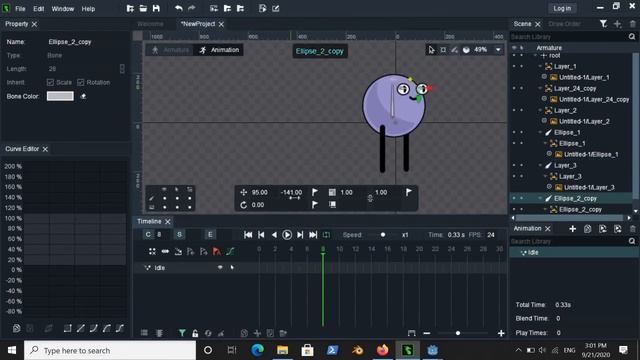Jump to last frame button

pyautogui.click(x=313, y=235)
